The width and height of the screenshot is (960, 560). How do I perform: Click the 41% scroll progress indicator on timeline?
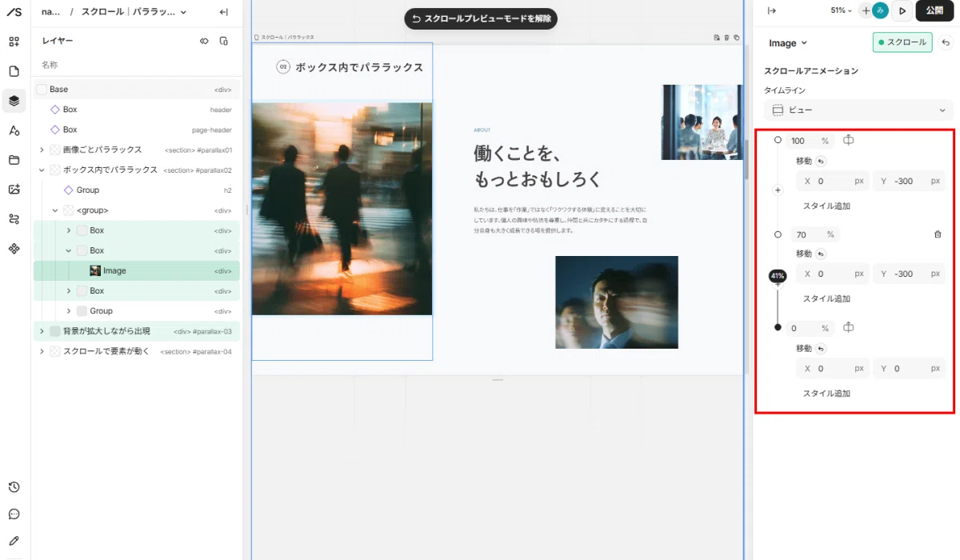tap(778, 276)
